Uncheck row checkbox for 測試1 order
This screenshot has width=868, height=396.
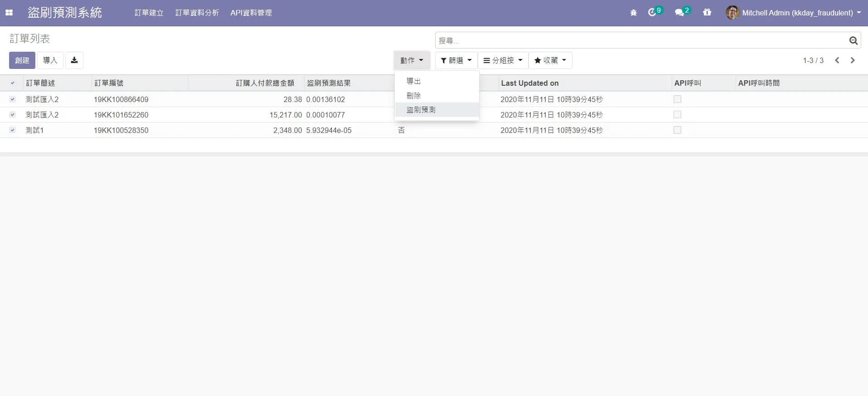12,130
